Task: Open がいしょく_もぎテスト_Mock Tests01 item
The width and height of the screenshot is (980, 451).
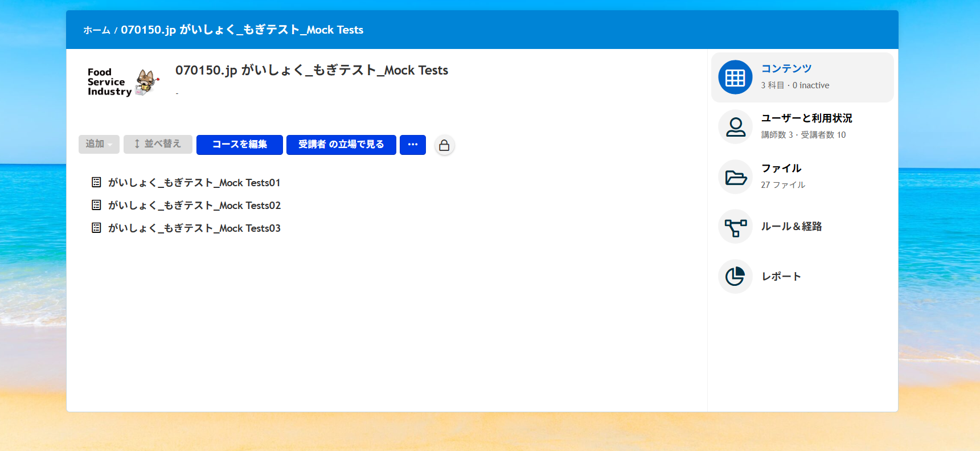Action: point(194,183)
